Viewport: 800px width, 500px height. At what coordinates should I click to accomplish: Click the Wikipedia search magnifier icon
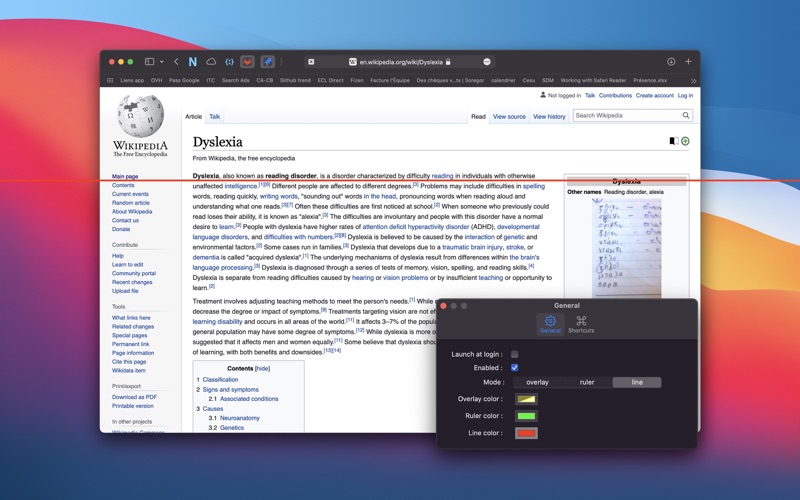pyautogui.click(x=686, y=115)
